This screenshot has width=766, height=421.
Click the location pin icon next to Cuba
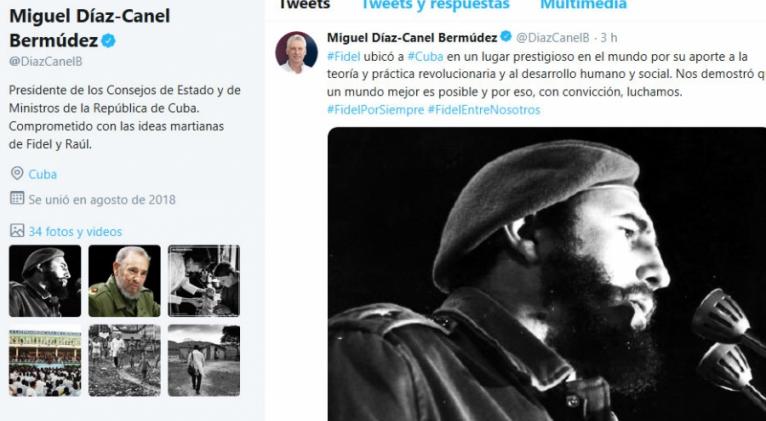17,173
